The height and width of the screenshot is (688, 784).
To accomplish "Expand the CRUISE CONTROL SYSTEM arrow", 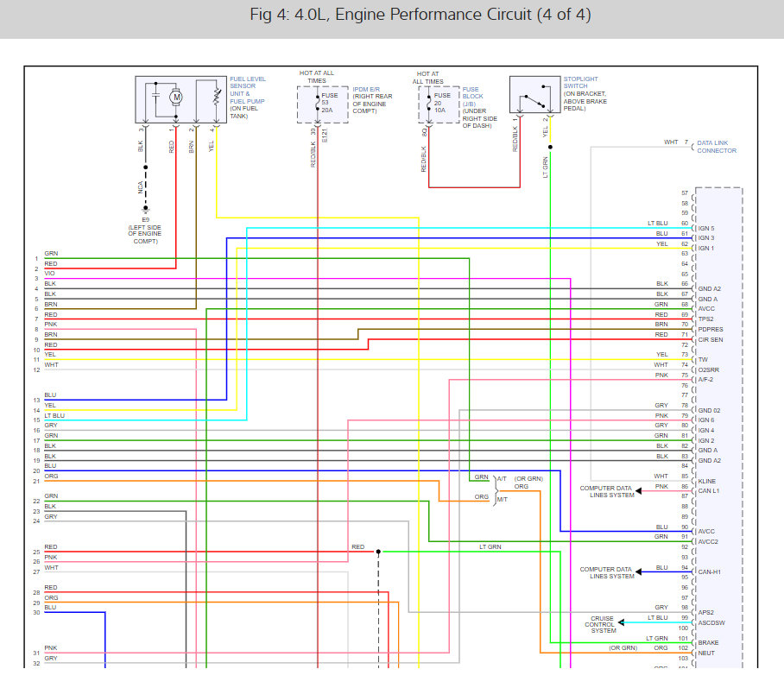I will 620,621.
